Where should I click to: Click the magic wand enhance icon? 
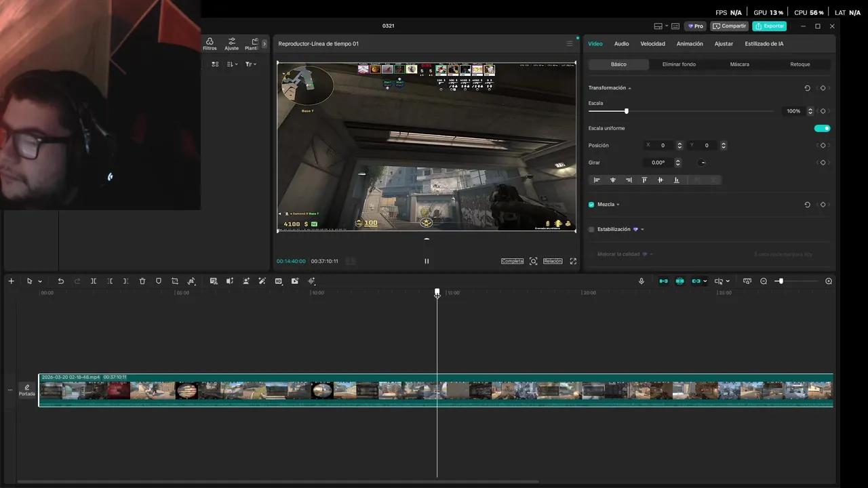[x=262, y=281]
